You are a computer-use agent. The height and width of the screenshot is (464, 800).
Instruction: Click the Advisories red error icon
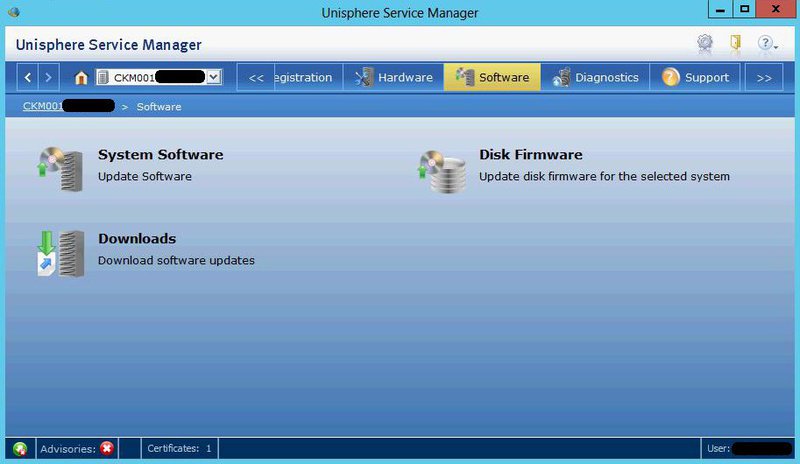(x=107, y=448)
